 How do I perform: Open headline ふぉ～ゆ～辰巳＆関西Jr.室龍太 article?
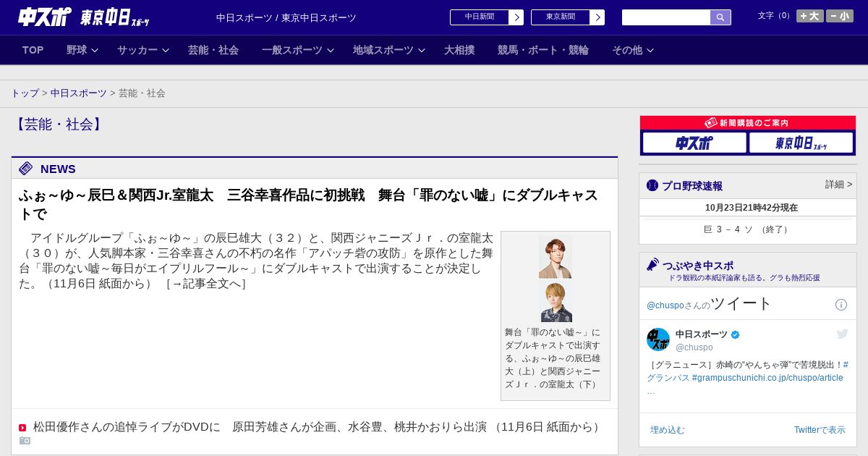pos(308,204)
